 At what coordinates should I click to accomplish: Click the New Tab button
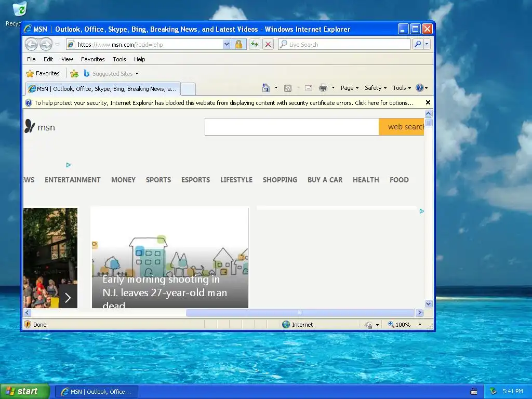tap(188, 89)
